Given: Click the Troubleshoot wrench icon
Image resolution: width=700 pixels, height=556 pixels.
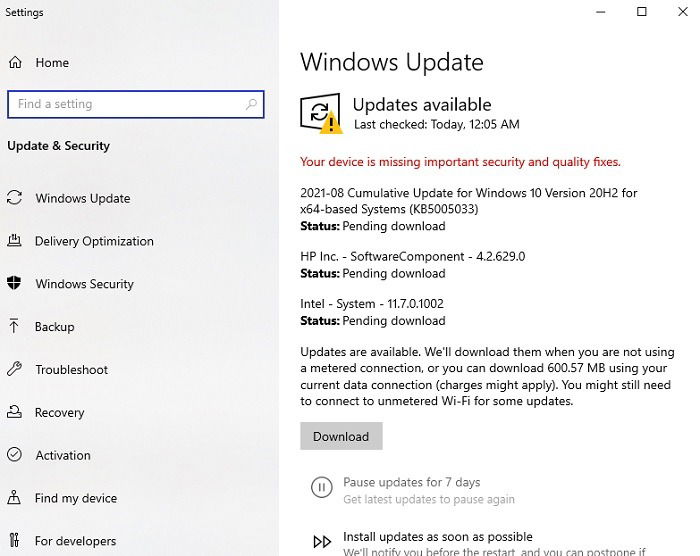Looking at the screenshot, I should (14, 369).
